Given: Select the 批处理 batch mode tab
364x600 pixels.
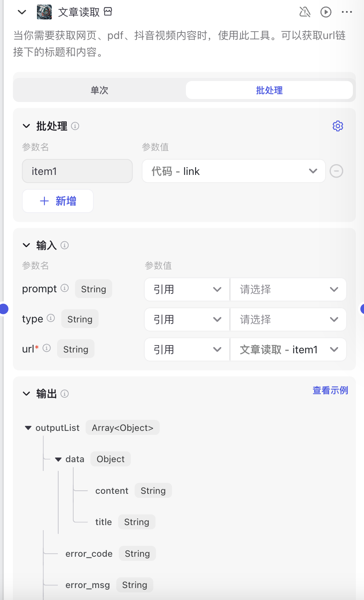Looking at the screenshot, I should 269,90.
